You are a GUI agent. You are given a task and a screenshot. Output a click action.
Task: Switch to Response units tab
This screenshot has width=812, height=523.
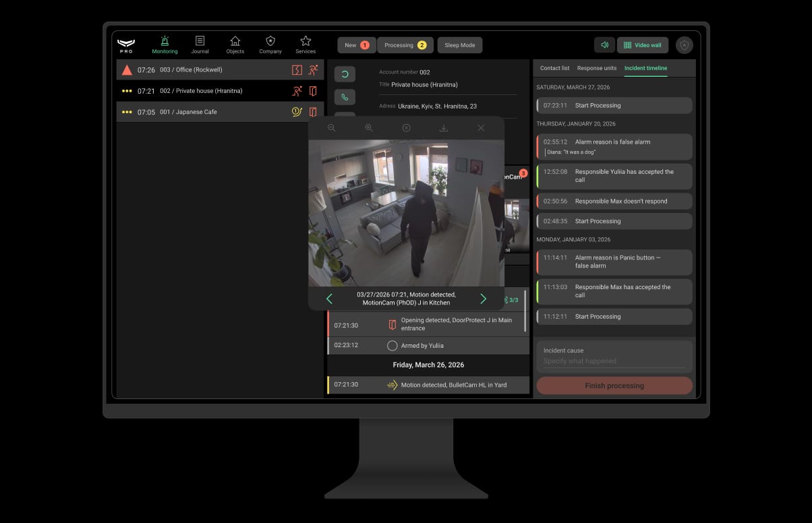[x=597, y=68]
